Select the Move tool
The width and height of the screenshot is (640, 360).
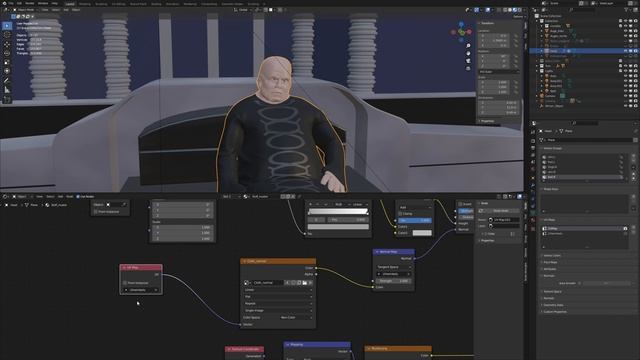(x=7, y=44)
